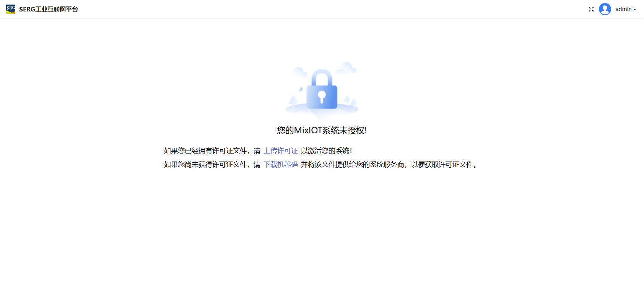The width and height of the screenshot is (644, 291).
Task: Click the blue user avatar icon
Action: click(x=605, y=9)
